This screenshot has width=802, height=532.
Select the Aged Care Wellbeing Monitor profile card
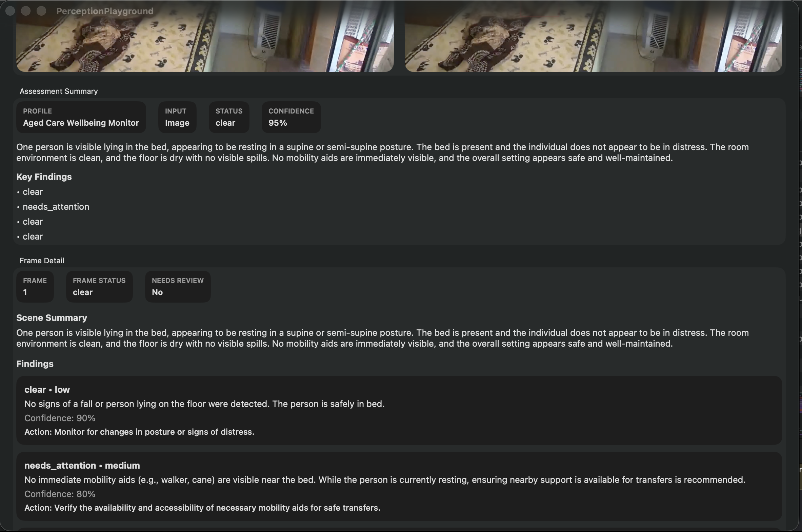(81, 117)
